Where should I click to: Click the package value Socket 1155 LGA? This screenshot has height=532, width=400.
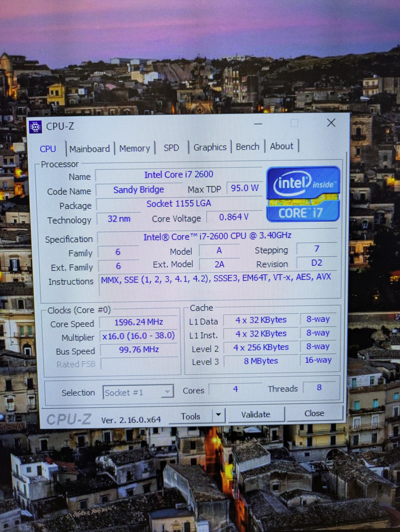click(x=179, y=203)
